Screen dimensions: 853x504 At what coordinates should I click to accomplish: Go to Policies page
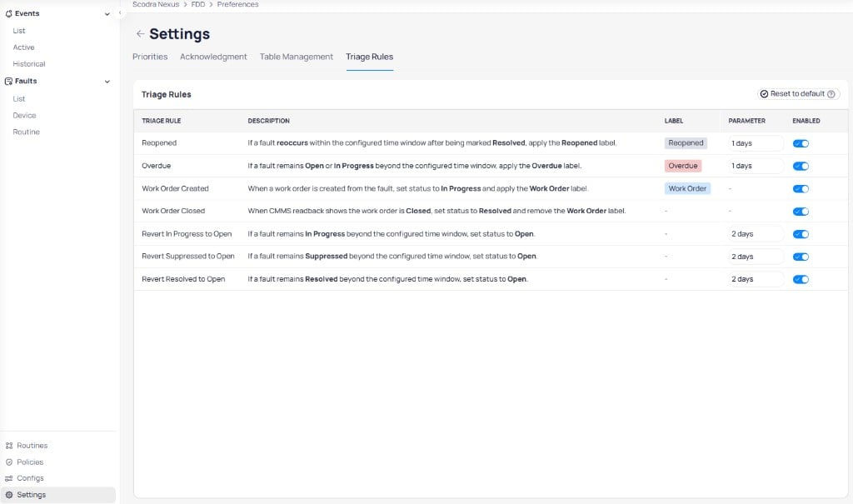[30, 462]
